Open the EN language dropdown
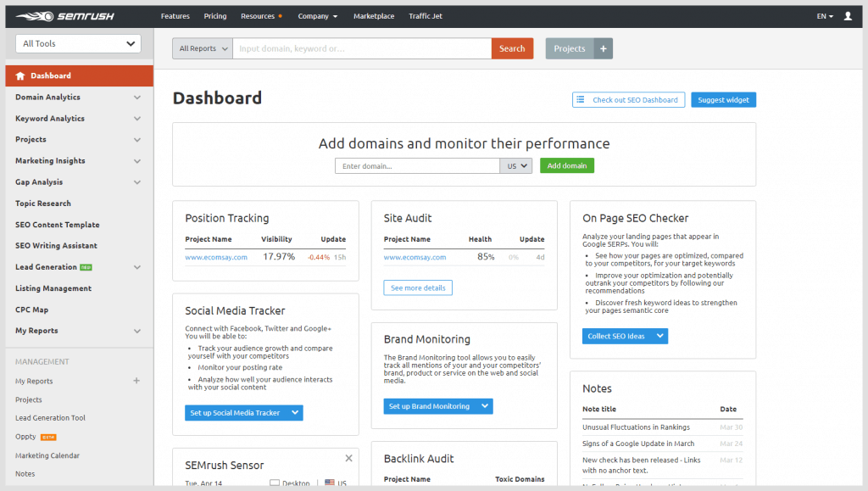The image size is (868, 491). [825, 16]
